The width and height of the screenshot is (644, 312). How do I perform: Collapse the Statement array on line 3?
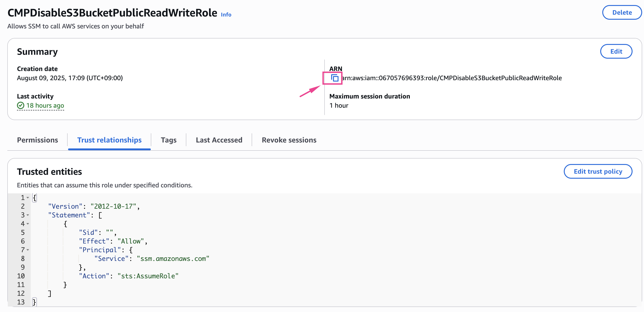pos(28,215)
